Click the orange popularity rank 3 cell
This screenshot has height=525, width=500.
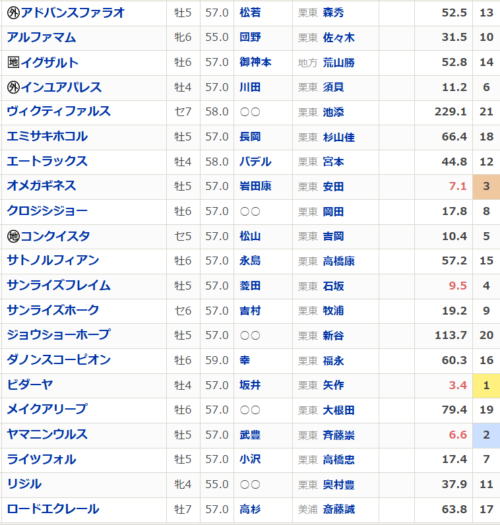click(486, 186)
